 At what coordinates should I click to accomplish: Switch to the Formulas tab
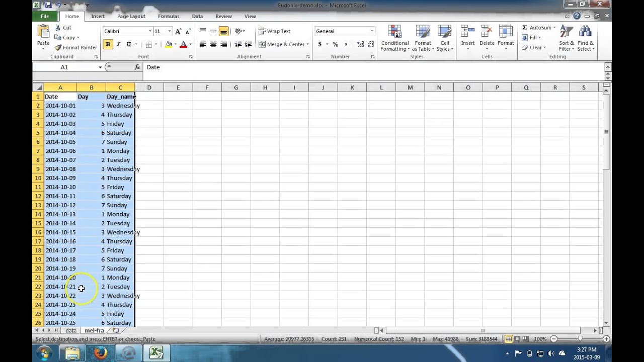pyautogui.click(x=169, y=16)
